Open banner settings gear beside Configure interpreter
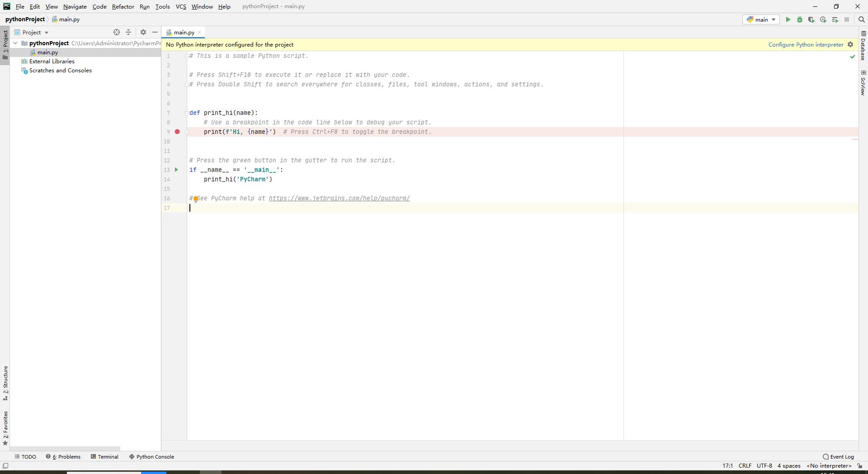The width and height of the screenshot is (868, 474). pos(850,44)
